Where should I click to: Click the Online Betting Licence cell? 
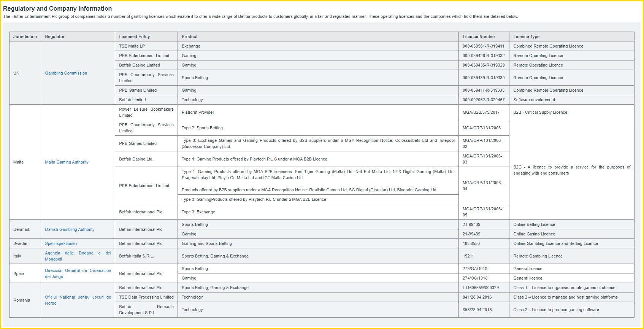572,224
